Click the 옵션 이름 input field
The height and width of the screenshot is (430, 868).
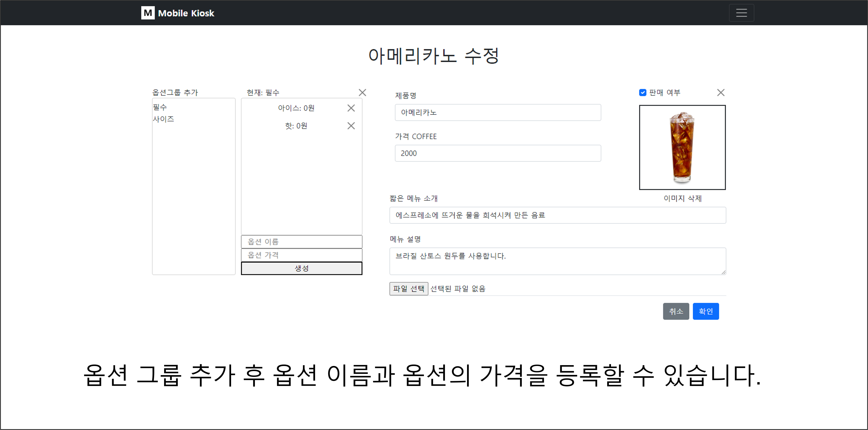[302, 242]
